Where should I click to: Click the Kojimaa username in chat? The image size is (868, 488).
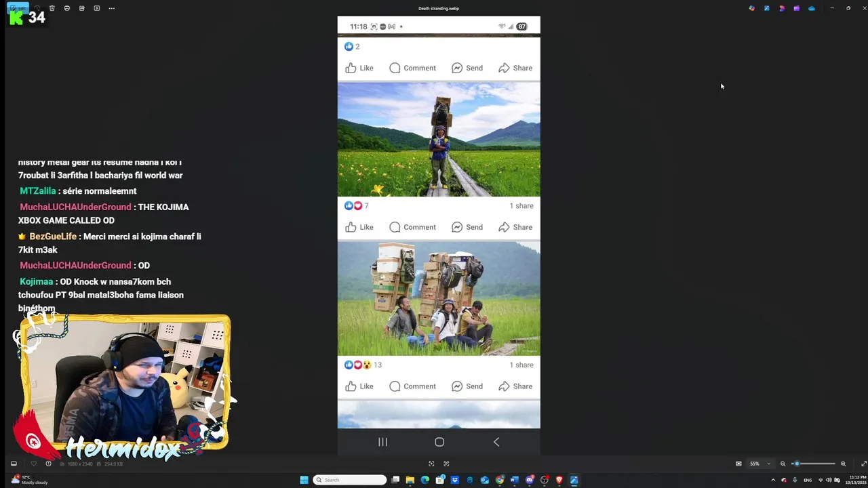(37, 281)
